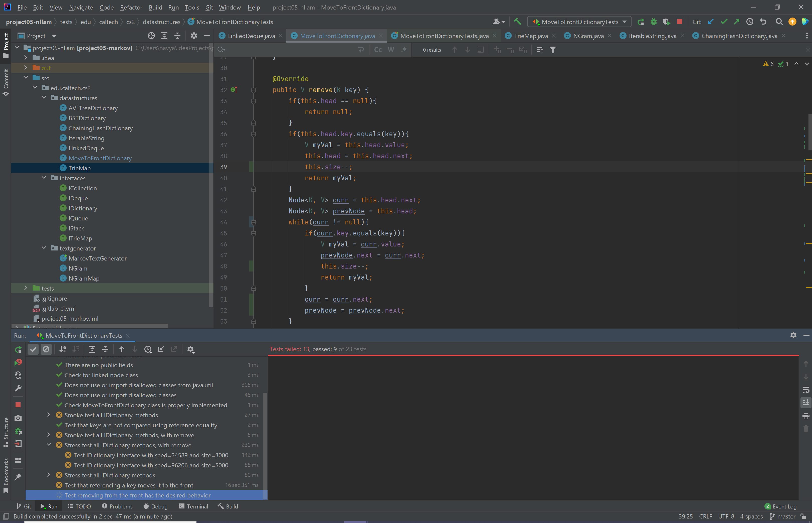Toggle Show Ignored tests button
812x523 pixels.
[x=46, y=349]
